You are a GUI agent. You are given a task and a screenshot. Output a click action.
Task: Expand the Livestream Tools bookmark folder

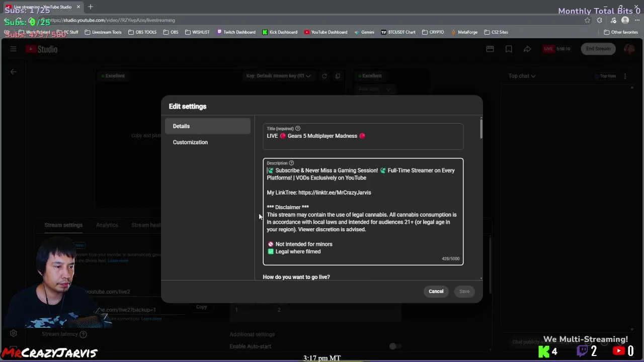click(x=103, y=32)
